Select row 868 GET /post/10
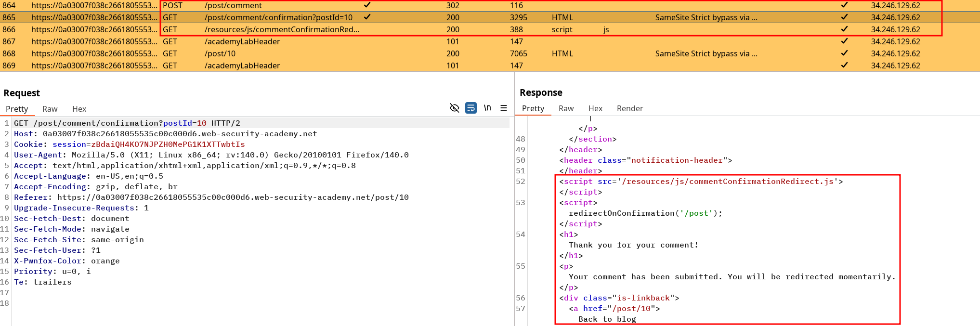Viewport: 980px width, 326px height. pyautogui.click(x=220, y=53)
